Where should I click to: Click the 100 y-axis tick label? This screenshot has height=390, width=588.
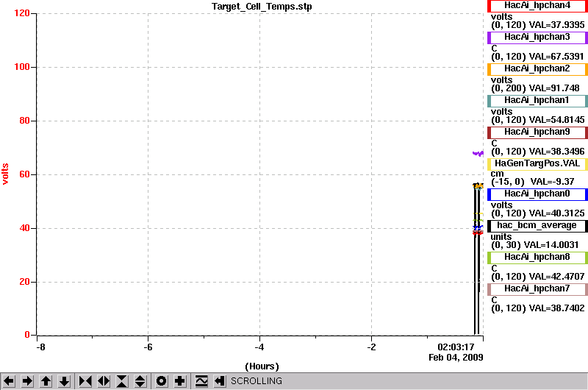point(22,67)
